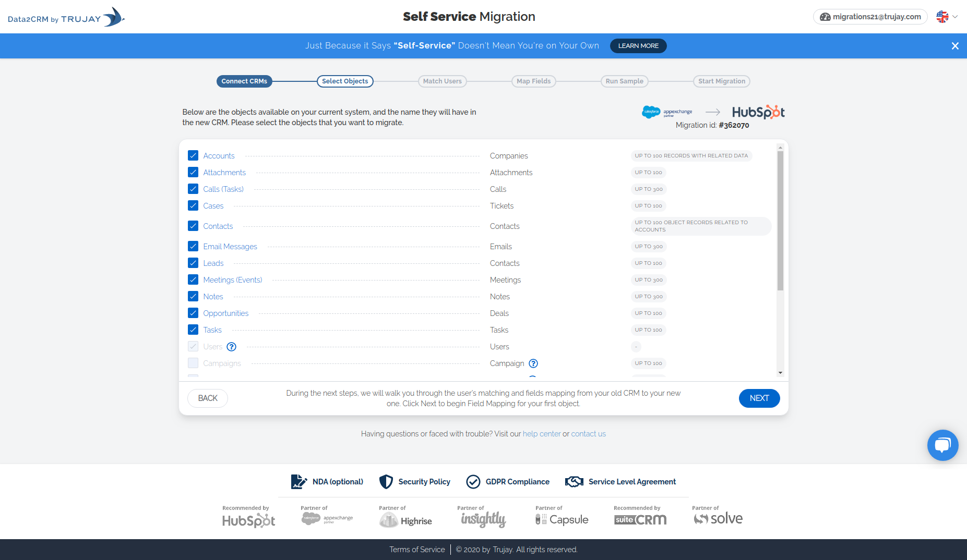
Task: Uncheck the Contacts checkbox
Action: pos(193,226)
